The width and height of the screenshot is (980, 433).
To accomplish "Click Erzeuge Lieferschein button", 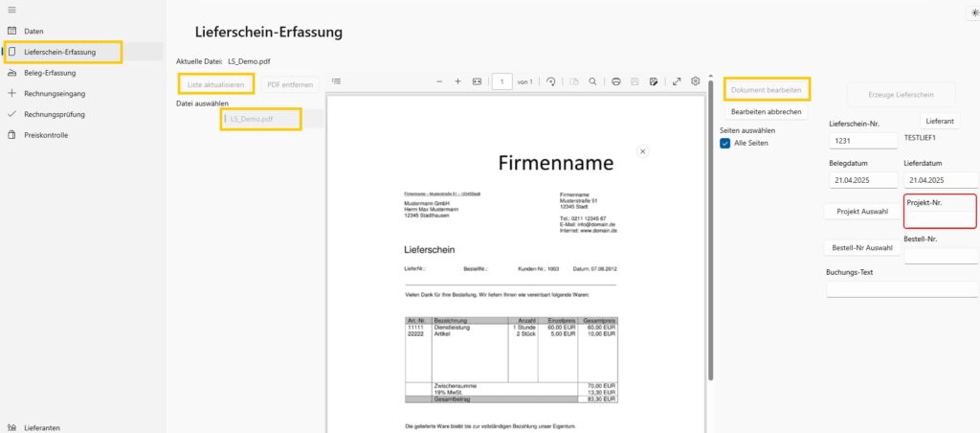I will click(x=901, y=95).
